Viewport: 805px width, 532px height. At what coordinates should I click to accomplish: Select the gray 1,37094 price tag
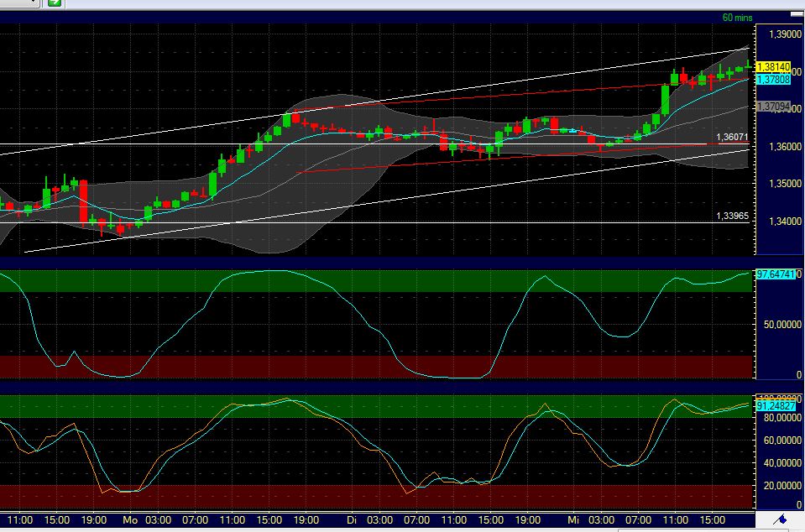773,107
